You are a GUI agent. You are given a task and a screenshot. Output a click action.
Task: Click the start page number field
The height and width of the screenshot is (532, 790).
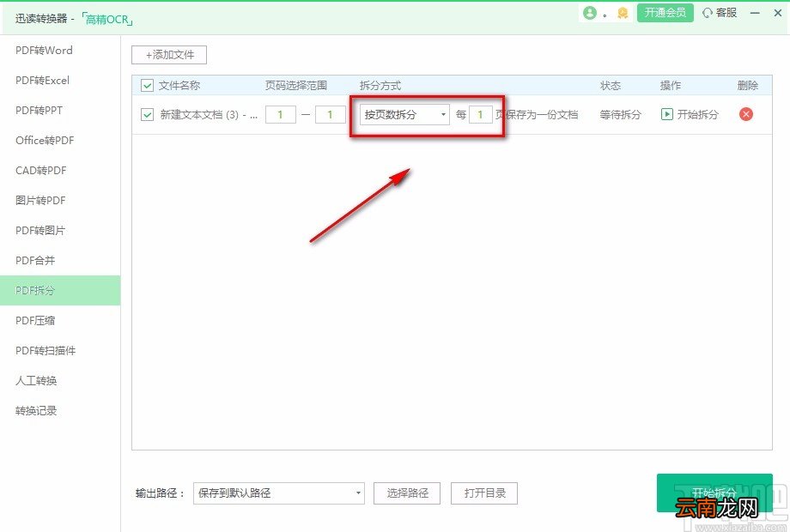281,115
